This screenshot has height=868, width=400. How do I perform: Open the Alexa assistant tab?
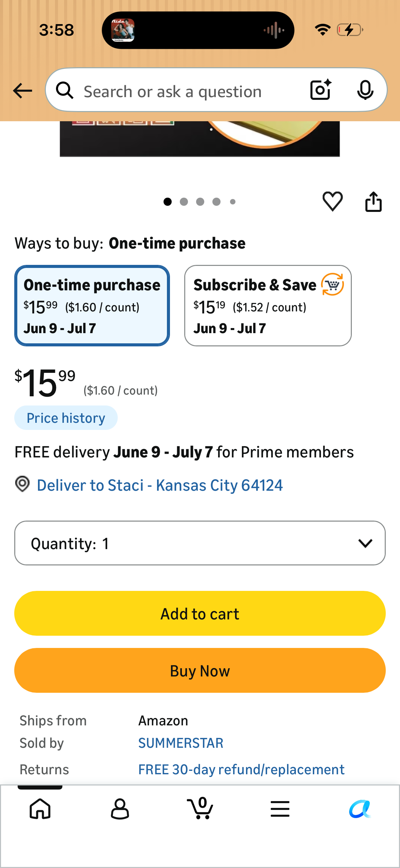coord(360,809)
